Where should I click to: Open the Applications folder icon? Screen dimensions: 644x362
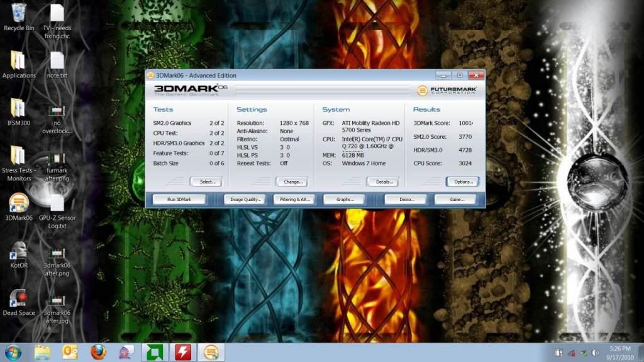point(19,65)
